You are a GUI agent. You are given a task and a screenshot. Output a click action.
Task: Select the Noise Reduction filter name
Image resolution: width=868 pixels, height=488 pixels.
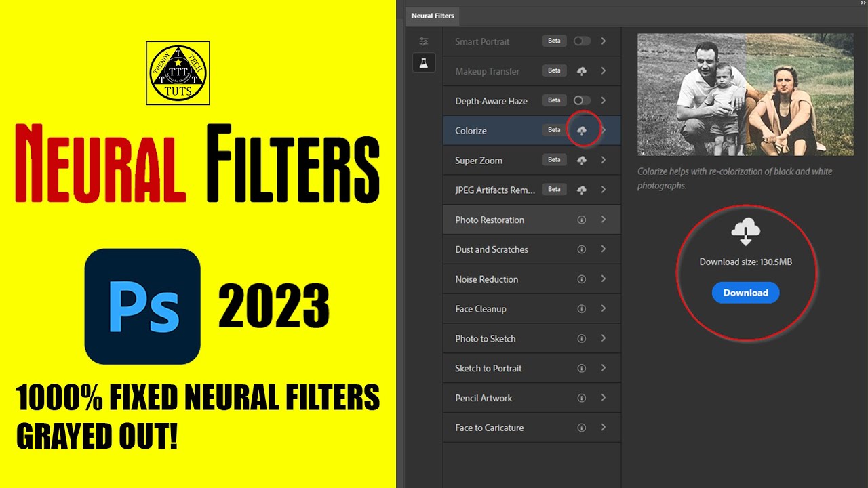click(486, 279)
